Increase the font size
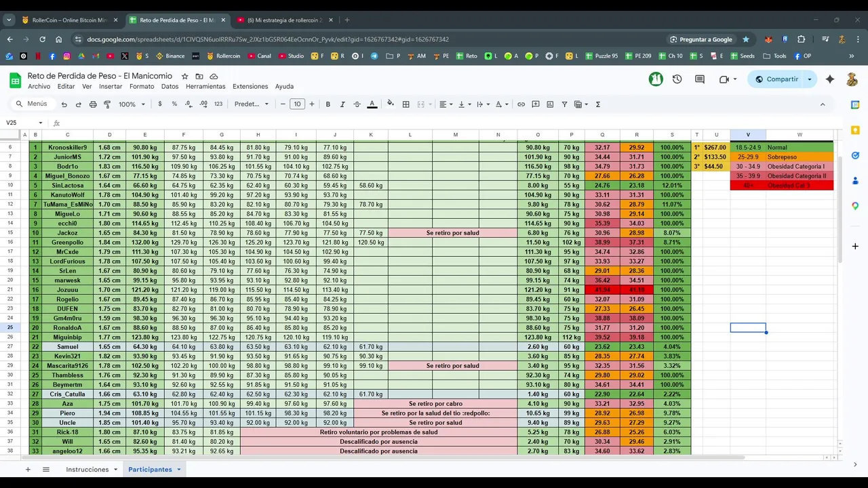Screen dimensions: 868x488 tap(312, 104)
